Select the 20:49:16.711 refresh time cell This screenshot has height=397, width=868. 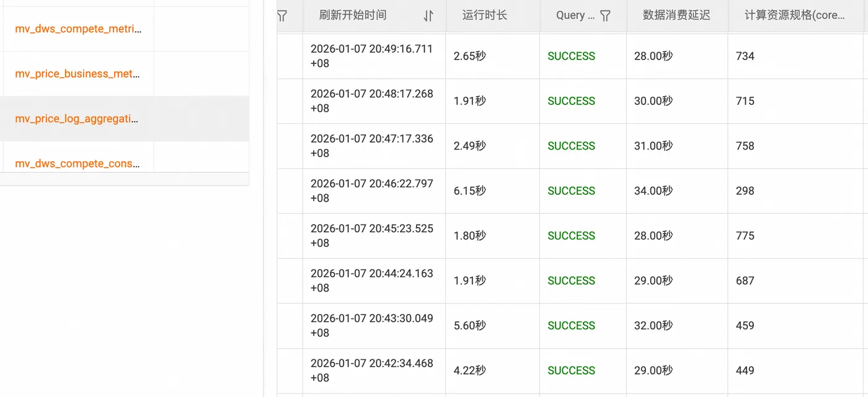[x=372, y=56]
